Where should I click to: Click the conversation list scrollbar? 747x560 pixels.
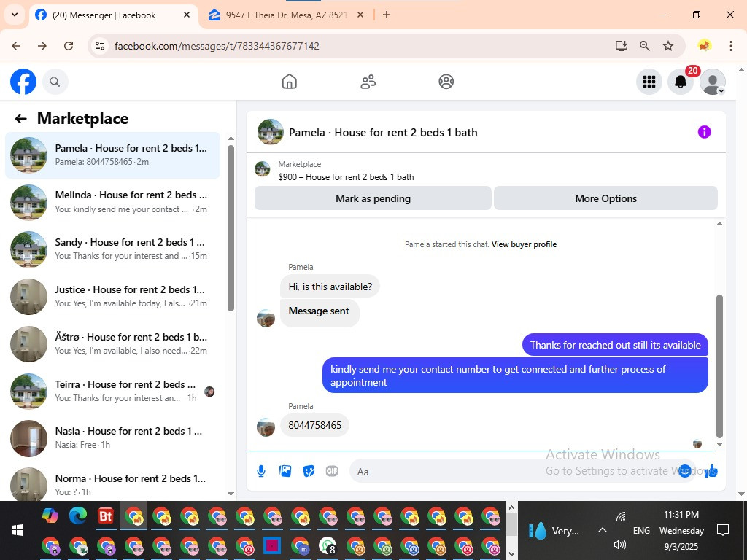click(x=231, y=228)
